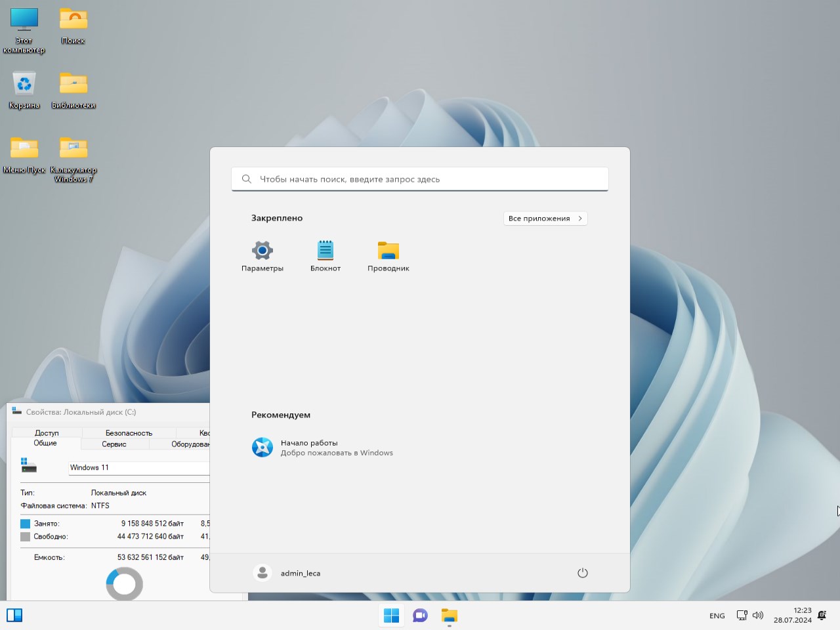Click the Файловая система: label
The image size is (840, 630).
(54, 506)
